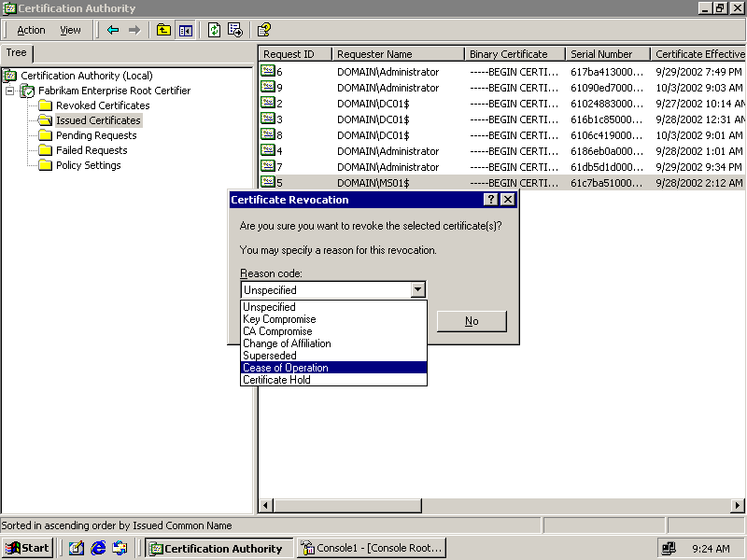Click the Export List toolbar icon

pos(234,30)
